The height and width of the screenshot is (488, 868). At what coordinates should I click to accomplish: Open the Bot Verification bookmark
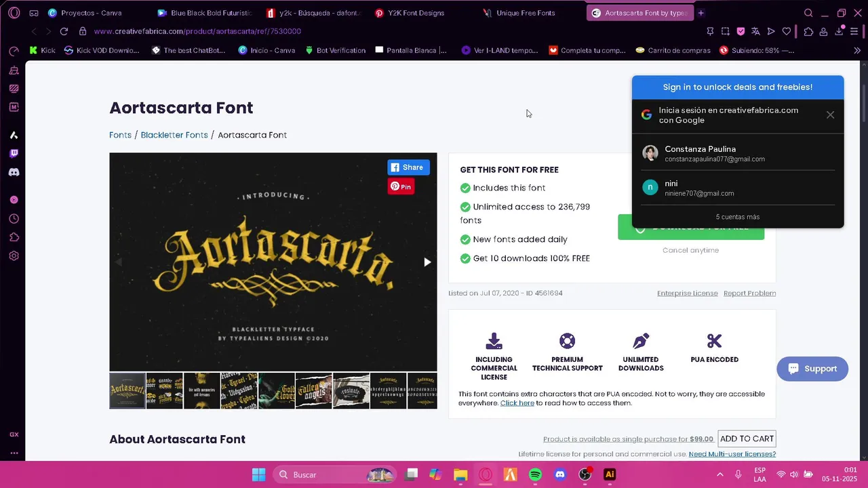(335, 50)
